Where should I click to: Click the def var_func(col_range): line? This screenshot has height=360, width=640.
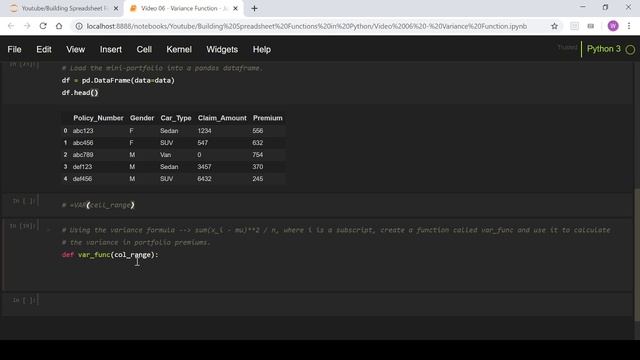[x=110, y=255]
